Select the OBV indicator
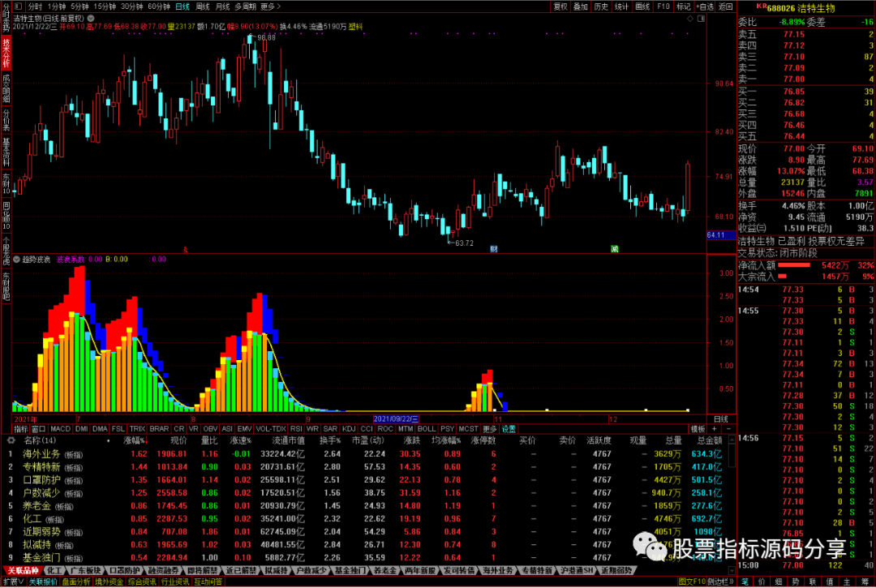876x588 pixels. tap(210, 429)
